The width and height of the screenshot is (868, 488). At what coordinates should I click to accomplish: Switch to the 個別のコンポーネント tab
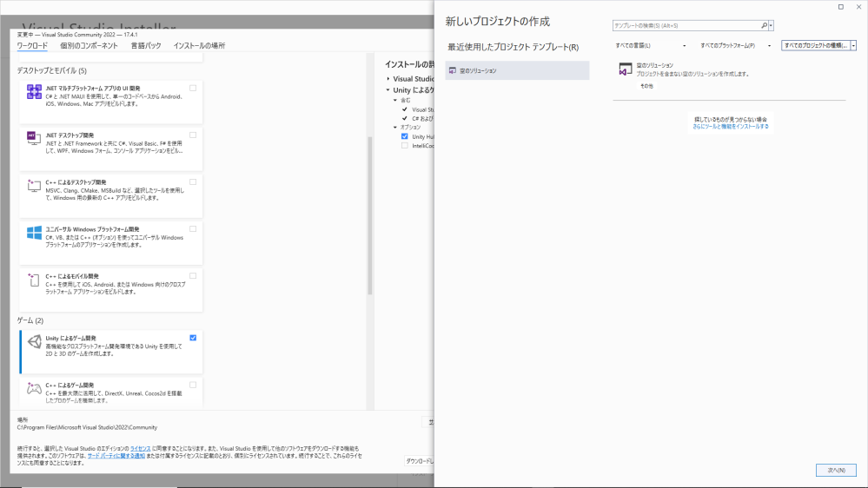pyautogui.click(x=89, y=45)
